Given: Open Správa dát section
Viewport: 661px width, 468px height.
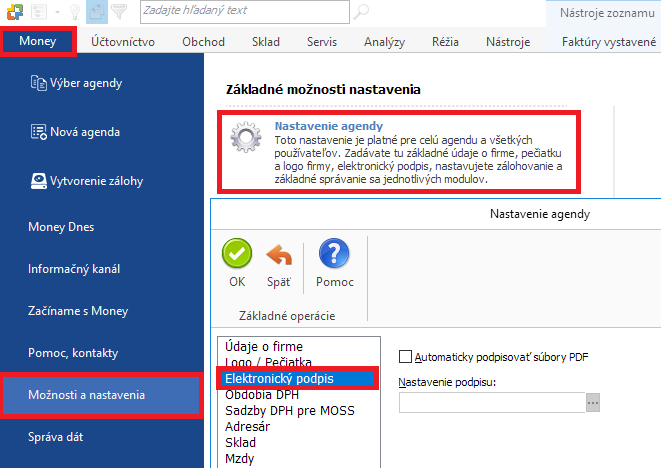Looking at the screenshot, I should pyautogui.click(x=55, y=437).
